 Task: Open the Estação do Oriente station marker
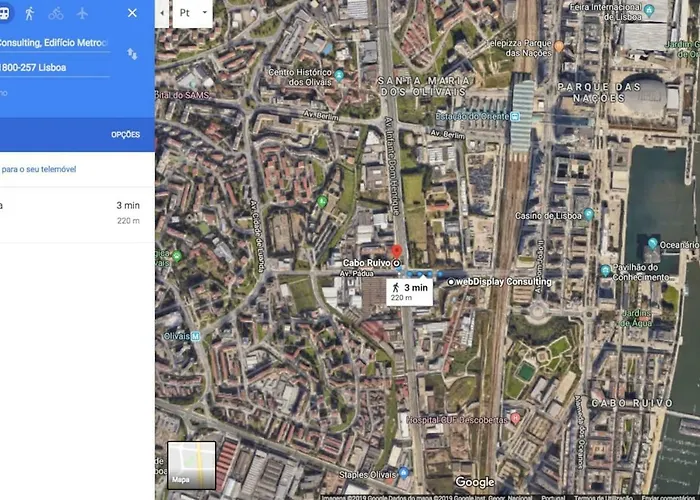point(515,117)
